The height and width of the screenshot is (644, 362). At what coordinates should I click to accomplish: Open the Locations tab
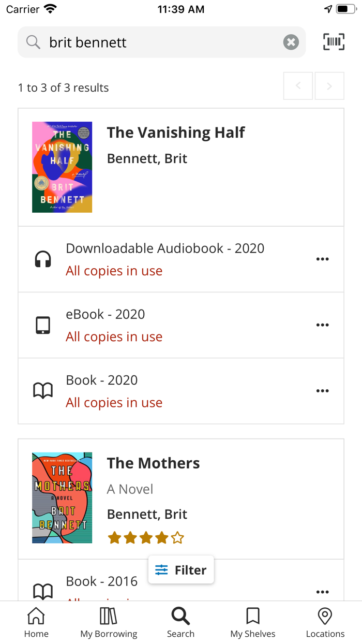pyautogui.click(x=325, y=623)
